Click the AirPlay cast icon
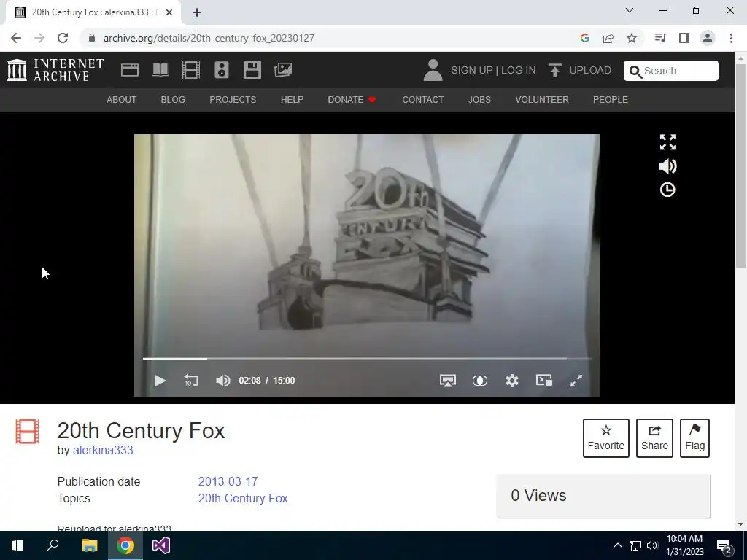747x560 pixels. (448, 381)
